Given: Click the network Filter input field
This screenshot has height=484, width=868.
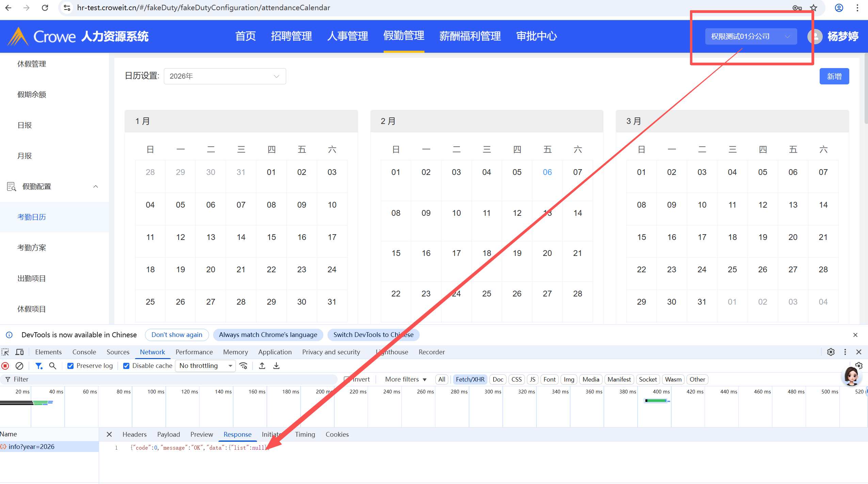Looking at the screenshot, I should [x=170, y=379].
